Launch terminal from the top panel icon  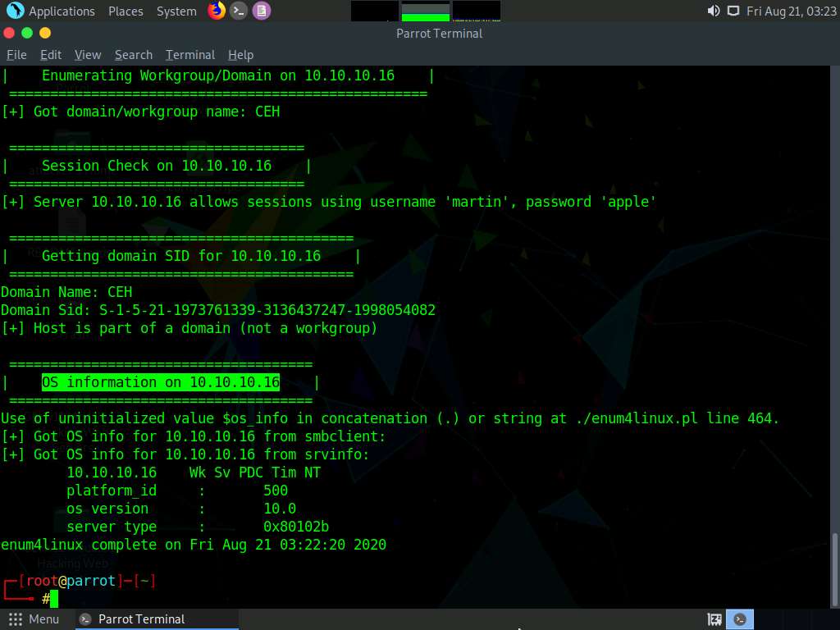[x=239, y=11]
